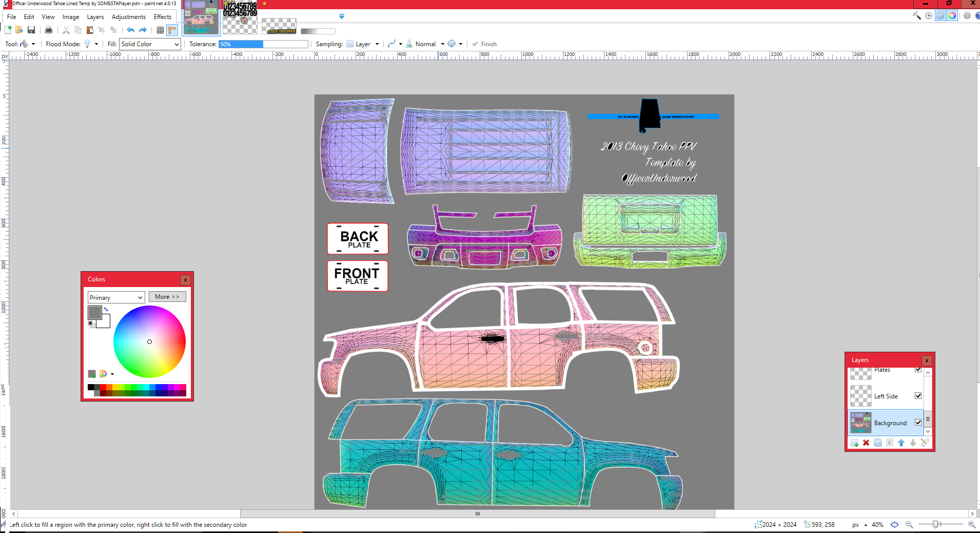Click the More >> button in Colors

(x=167, y=297)
